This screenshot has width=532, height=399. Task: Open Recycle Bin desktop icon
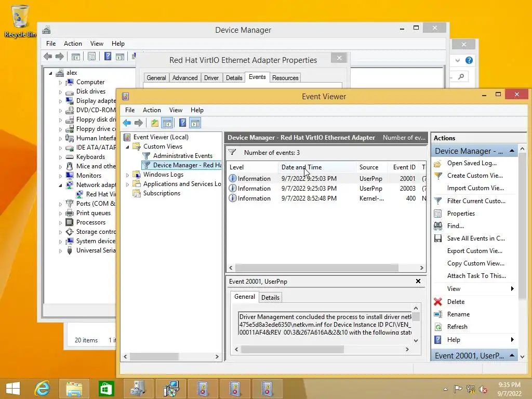point(20,21)
